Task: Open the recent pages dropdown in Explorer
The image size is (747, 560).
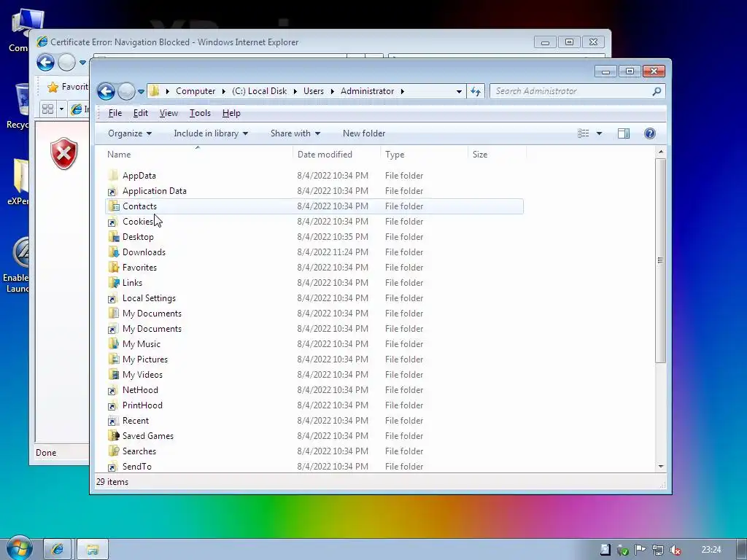Action: tap(141, 91)
